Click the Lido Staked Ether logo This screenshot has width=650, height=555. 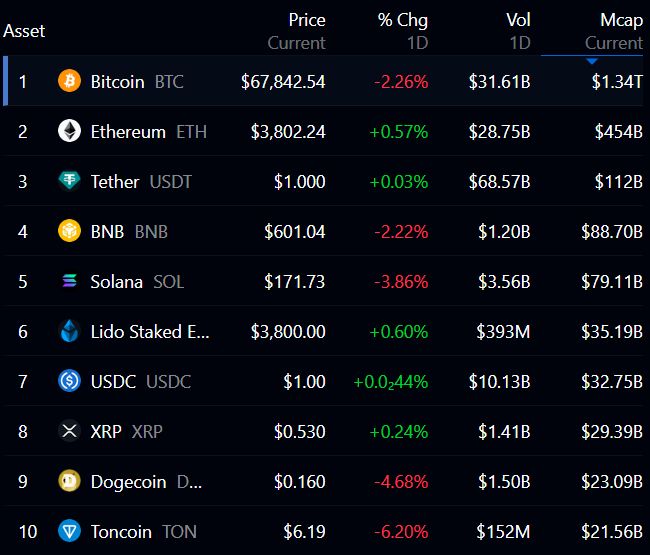pyautogui.click(x=69, y=331)
